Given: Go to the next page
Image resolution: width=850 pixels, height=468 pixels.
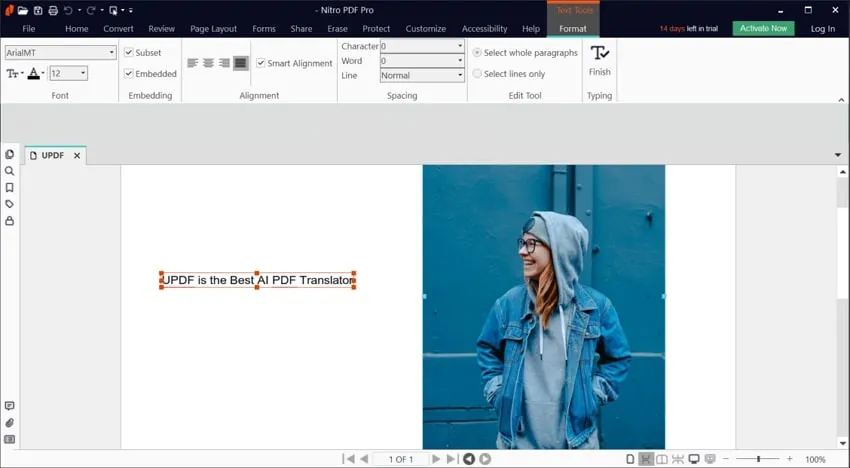Looking at the screenshot, I should pos(436,459).
